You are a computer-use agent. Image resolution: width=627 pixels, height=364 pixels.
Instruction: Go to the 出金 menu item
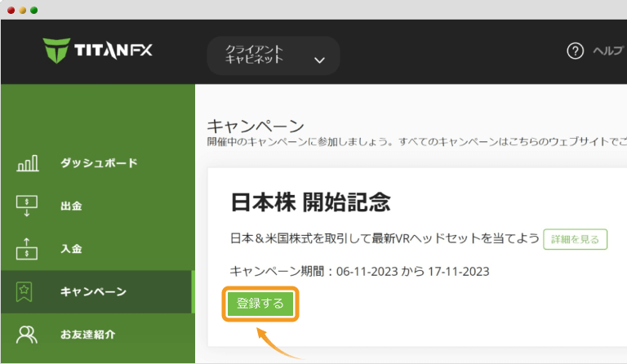click(71, 206)
